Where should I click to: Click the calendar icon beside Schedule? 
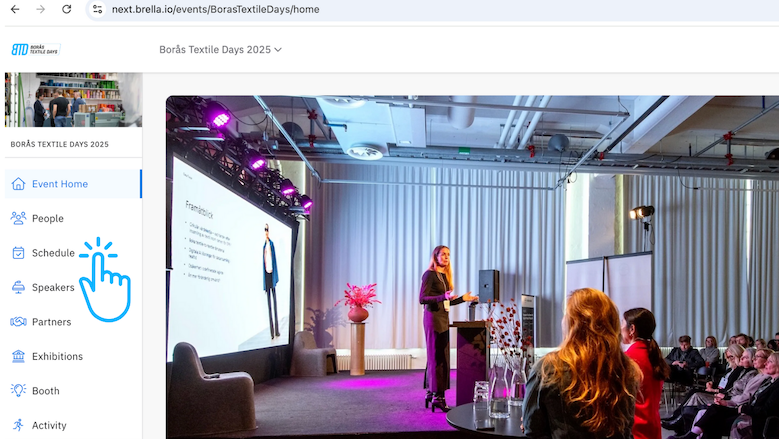click(x=18, y=253)
